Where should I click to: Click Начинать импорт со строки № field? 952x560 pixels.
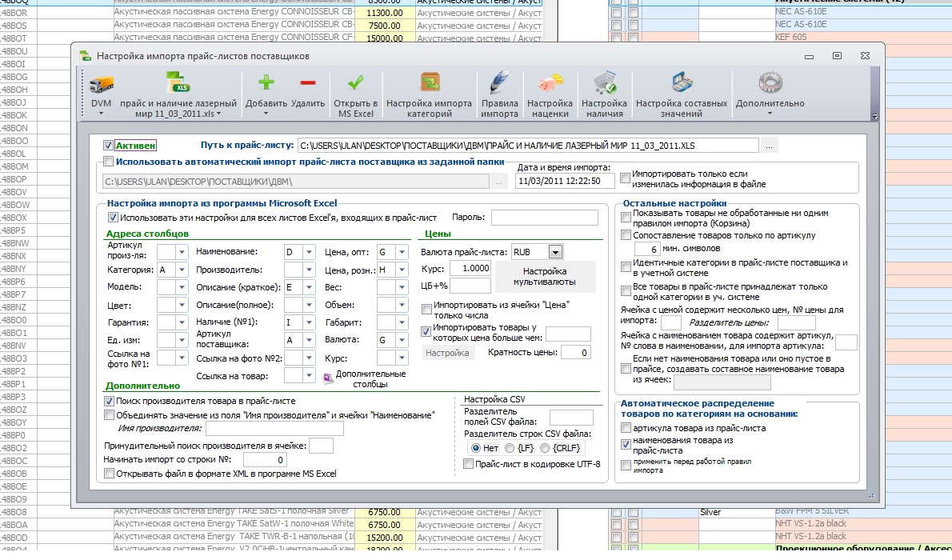(264, 460)
